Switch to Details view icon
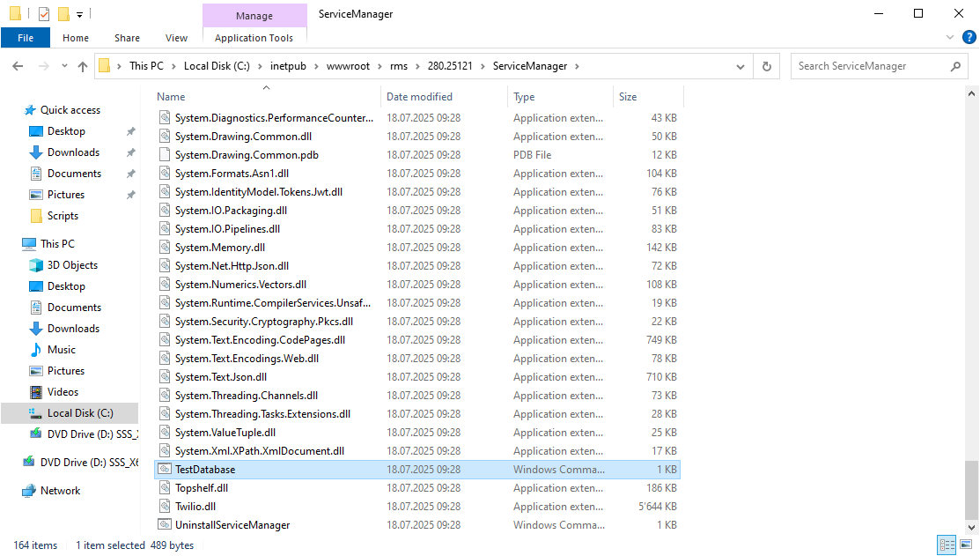Image resolution: width=980 pixels, height=556 pixels. pyautogui.click(x=947, y=545)
